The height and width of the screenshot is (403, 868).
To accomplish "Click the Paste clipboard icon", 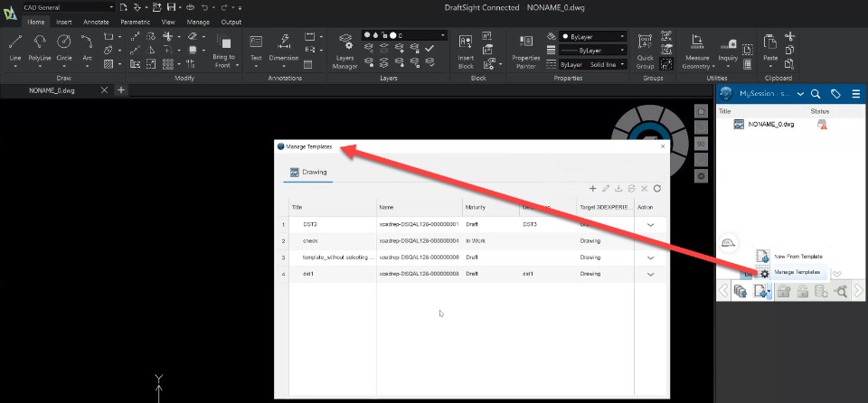I will 770,42.
